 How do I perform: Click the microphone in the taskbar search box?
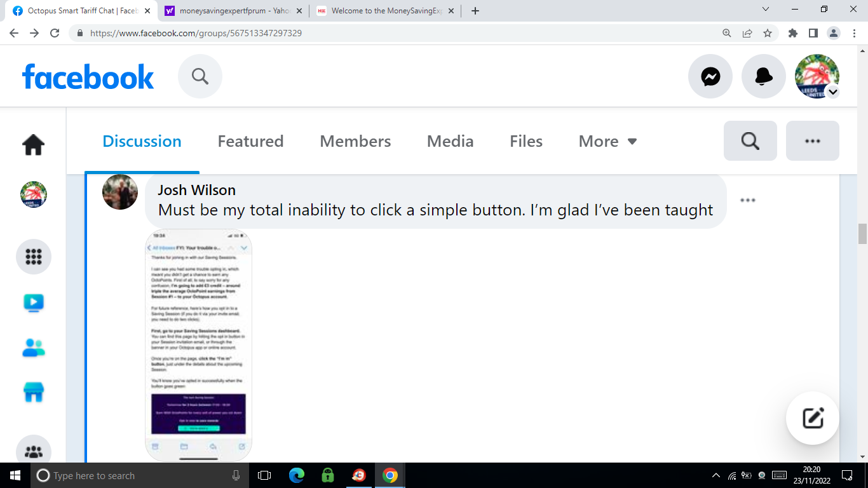pos(236,475)
